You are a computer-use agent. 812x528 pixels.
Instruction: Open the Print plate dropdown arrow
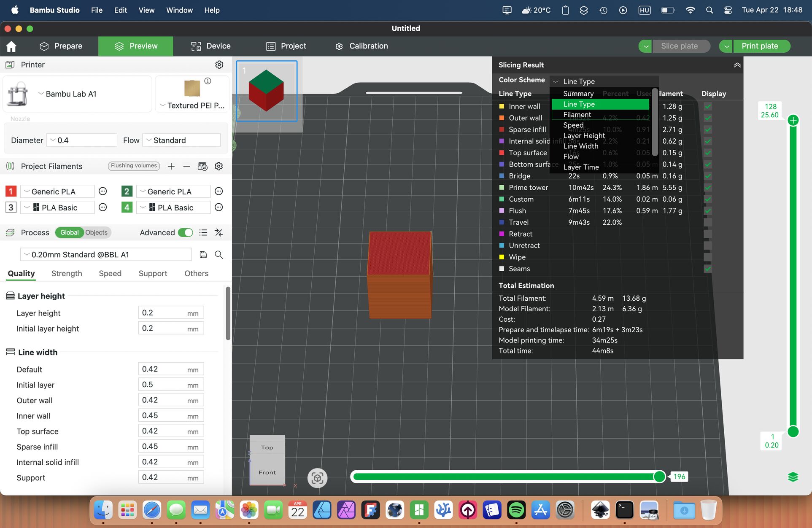click(726, 46)
